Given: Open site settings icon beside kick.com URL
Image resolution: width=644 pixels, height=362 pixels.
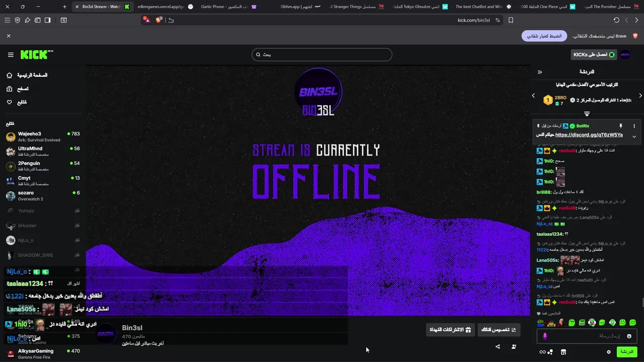Looking at the screenshot, I should [x=498, y=20].
